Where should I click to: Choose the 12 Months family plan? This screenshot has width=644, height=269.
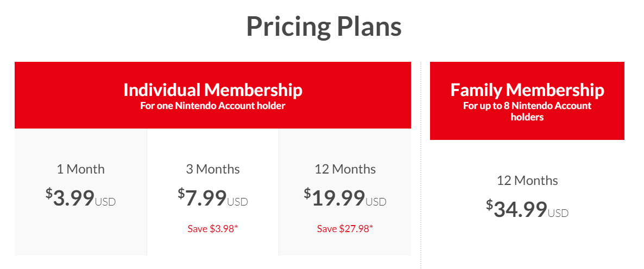(527, 197)
